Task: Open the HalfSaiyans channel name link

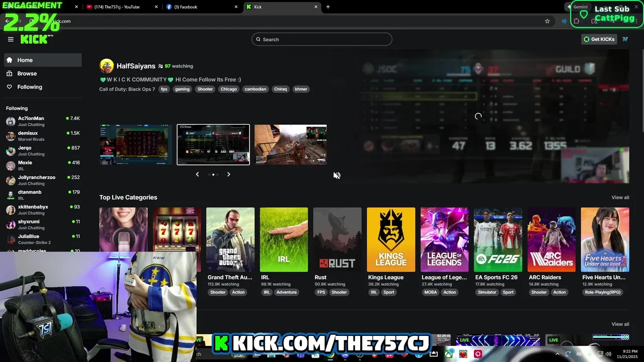Action: tap(136, 66)
